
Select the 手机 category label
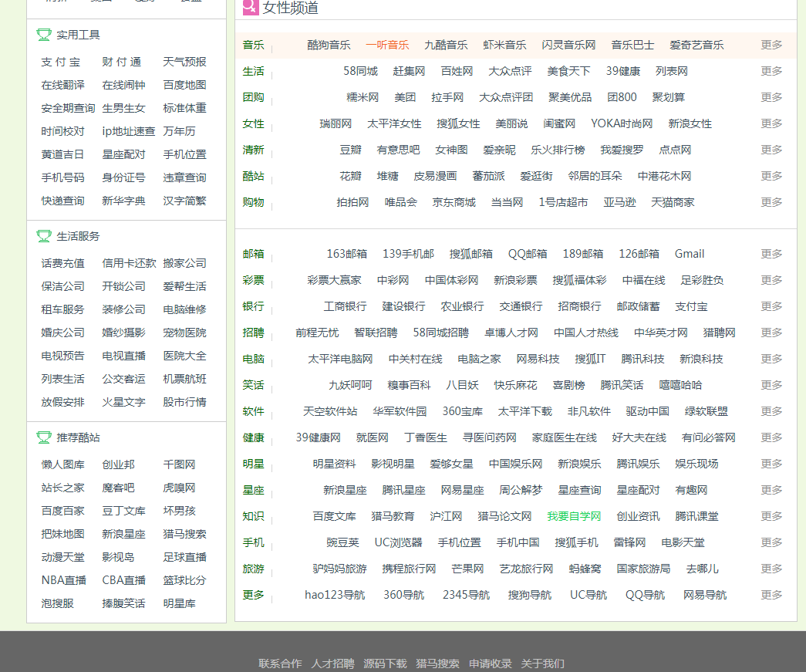tap(254, 542)
